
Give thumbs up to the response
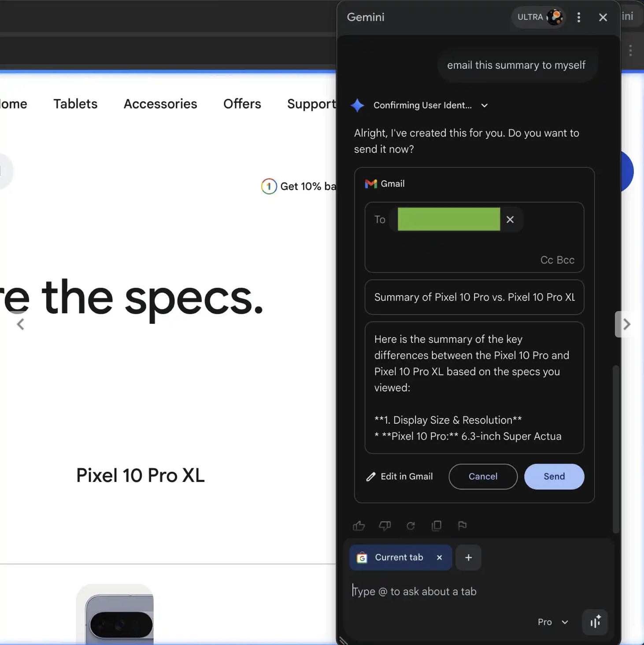pos(359,526)
